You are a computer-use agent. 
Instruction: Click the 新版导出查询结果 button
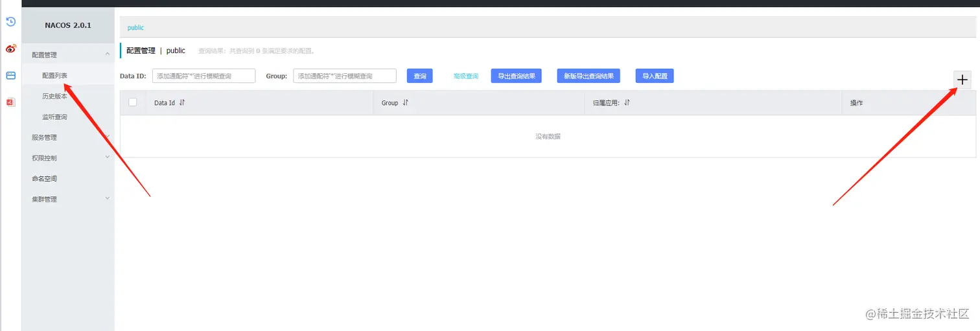[589, 76]
